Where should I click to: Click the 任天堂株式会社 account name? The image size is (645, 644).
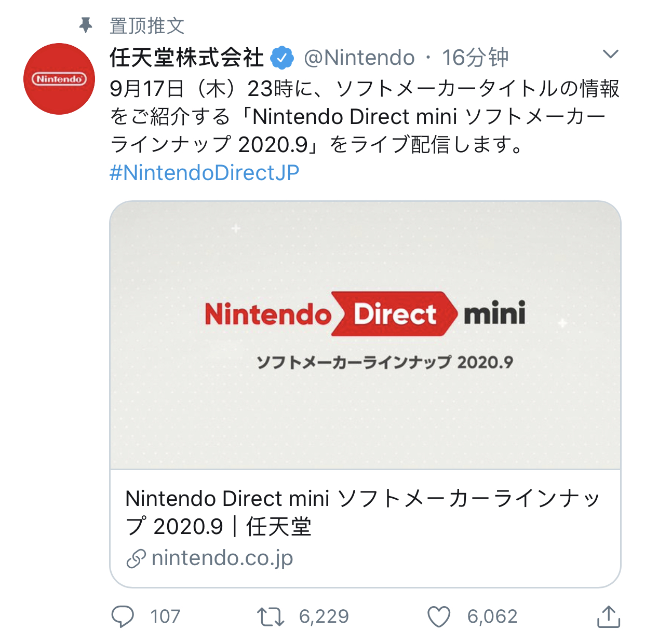pos(186,58)
